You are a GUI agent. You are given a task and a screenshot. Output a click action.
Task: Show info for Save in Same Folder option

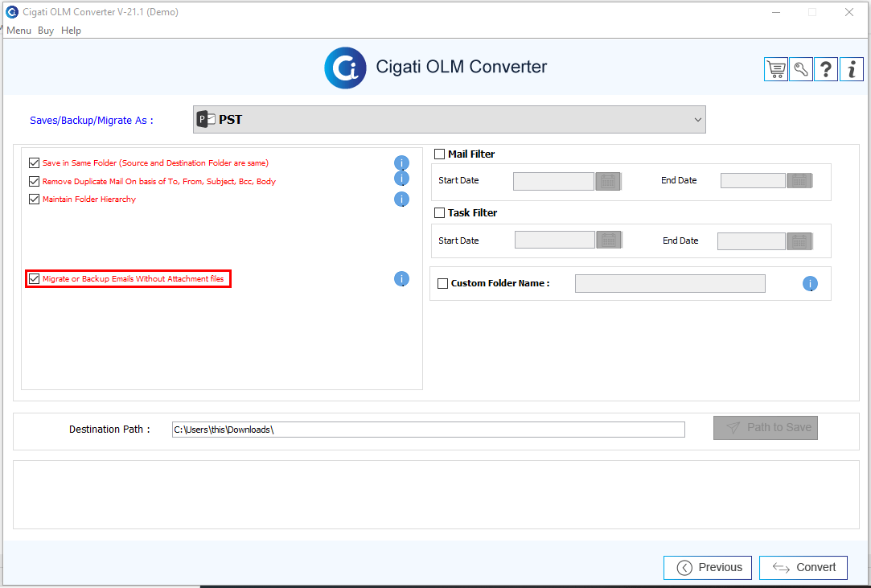[x=401, y=162]
